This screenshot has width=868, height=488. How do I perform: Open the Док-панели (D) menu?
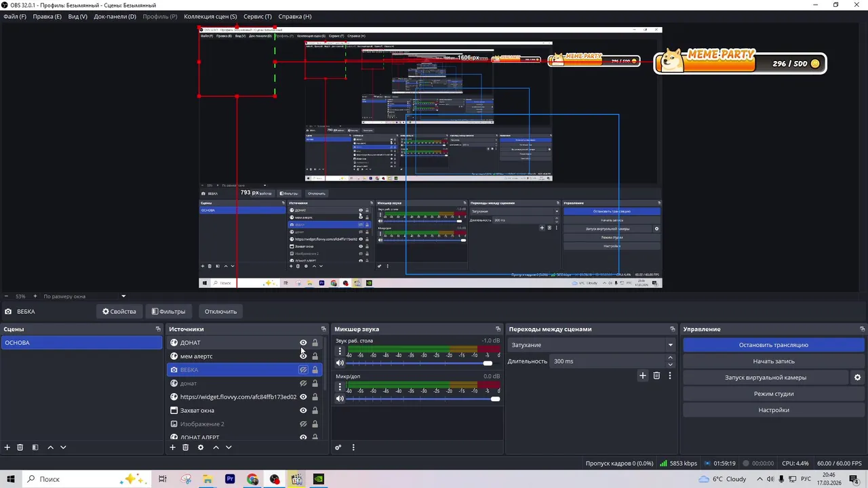115,16
